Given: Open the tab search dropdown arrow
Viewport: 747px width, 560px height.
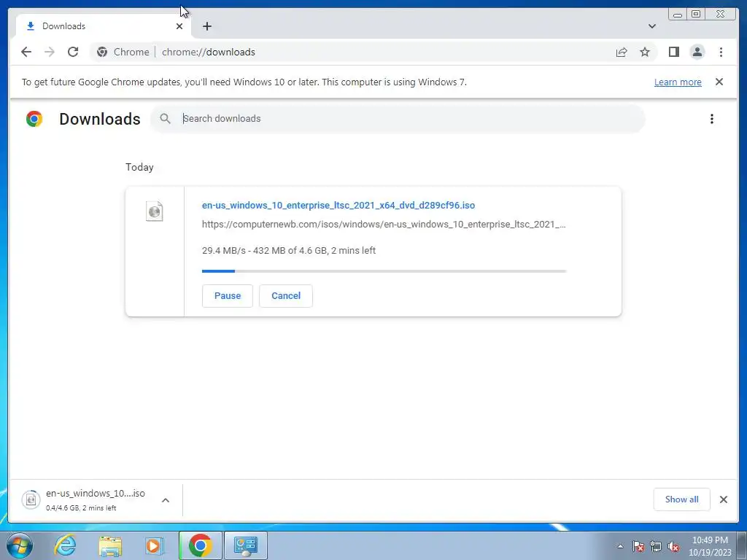Looking at the screenshot, I should point(651,26).
